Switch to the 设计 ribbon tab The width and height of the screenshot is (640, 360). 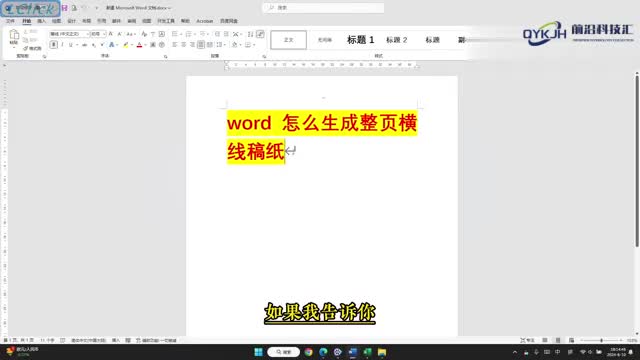tap(71, 21)
